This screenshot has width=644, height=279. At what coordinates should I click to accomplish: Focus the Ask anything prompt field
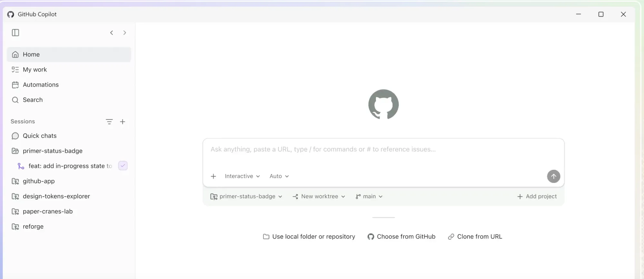tap(383, 149)
